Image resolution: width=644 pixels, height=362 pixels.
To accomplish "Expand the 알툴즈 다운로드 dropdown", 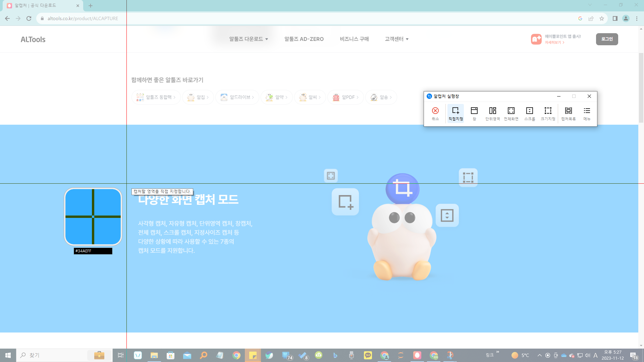I will coord(248,39).
